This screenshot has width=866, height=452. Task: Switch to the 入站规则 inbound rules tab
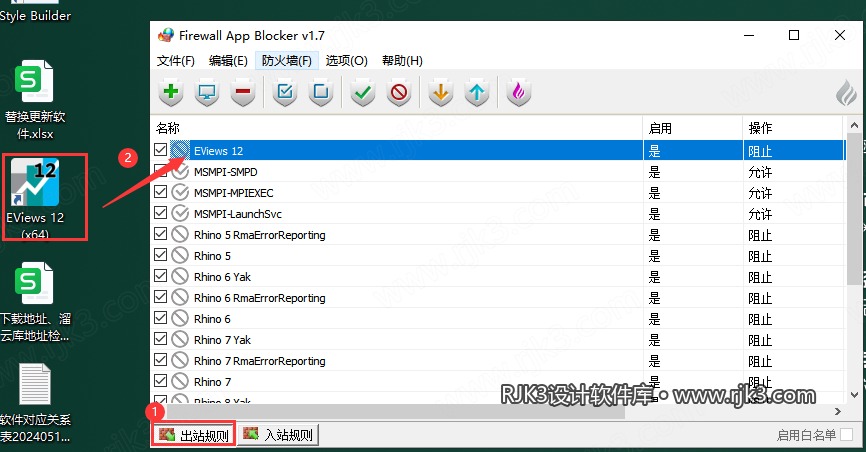point(279,434)
